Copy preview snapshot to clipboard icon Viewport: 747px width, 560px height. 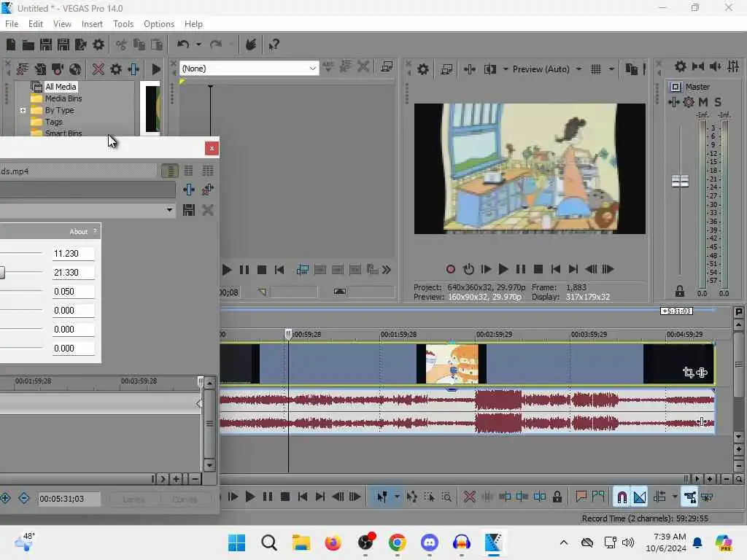631,69
